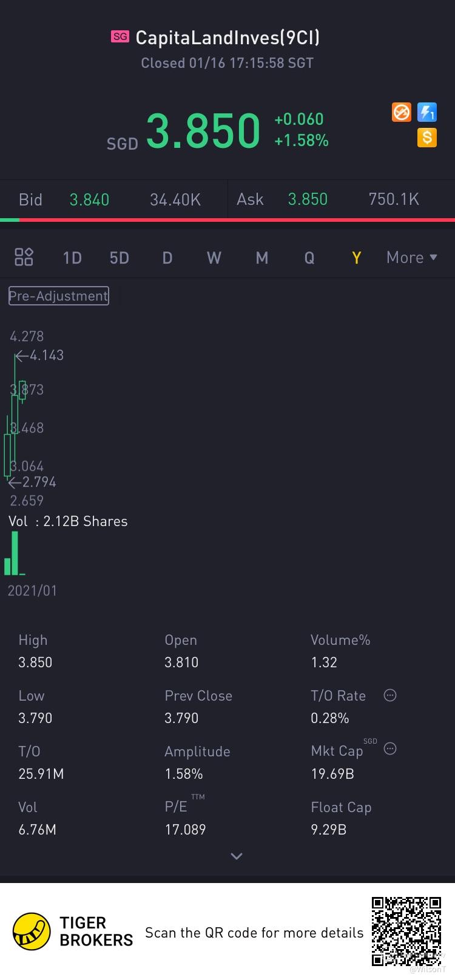Switch to the 5D chart tab
The image size is (455, 980).
120,258
